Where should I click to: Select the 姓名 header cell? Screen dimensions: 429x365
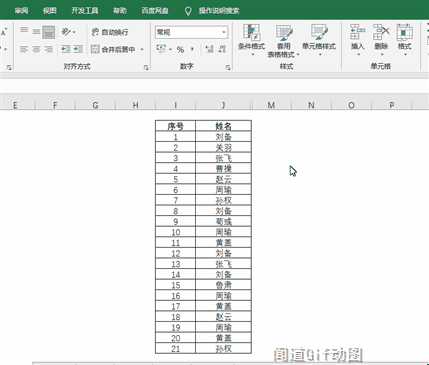(x=223, y=126)
